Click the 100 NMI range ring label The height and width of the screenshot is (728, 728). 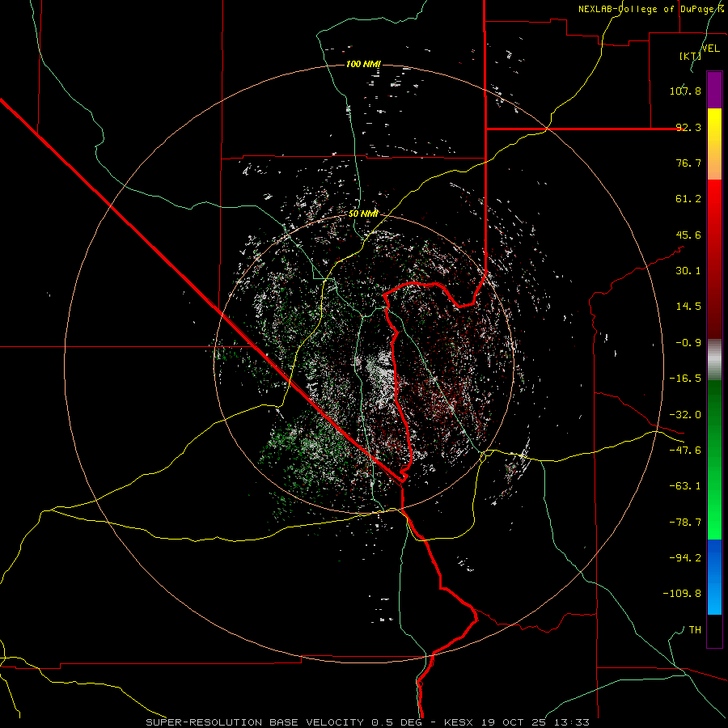point(363,64)
